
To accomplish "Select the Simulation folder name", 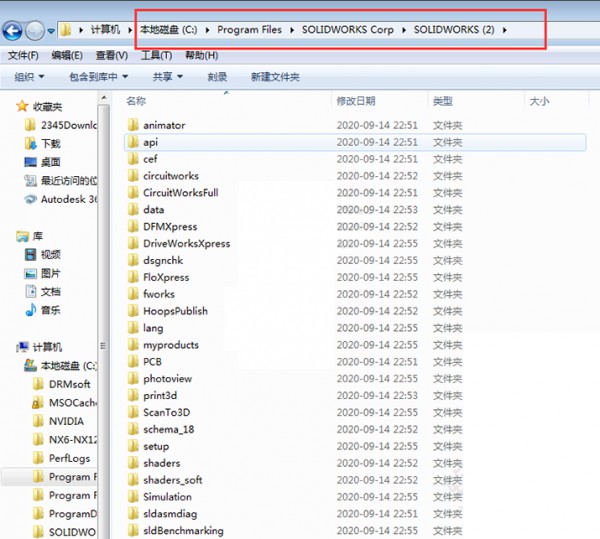I will click(x=167, y=497).
